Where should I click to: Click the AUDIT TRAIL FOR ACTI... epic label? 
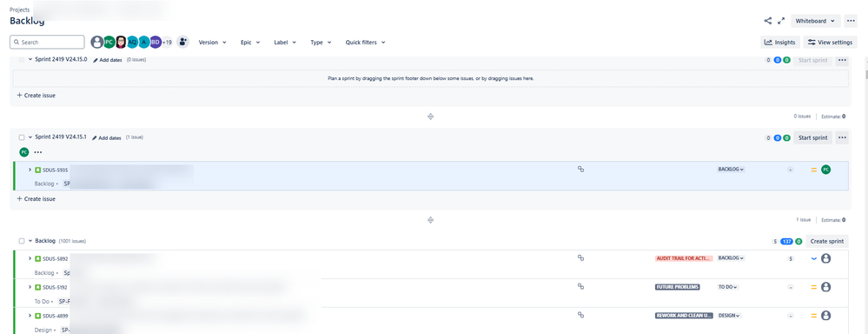(x=683, y=258)
